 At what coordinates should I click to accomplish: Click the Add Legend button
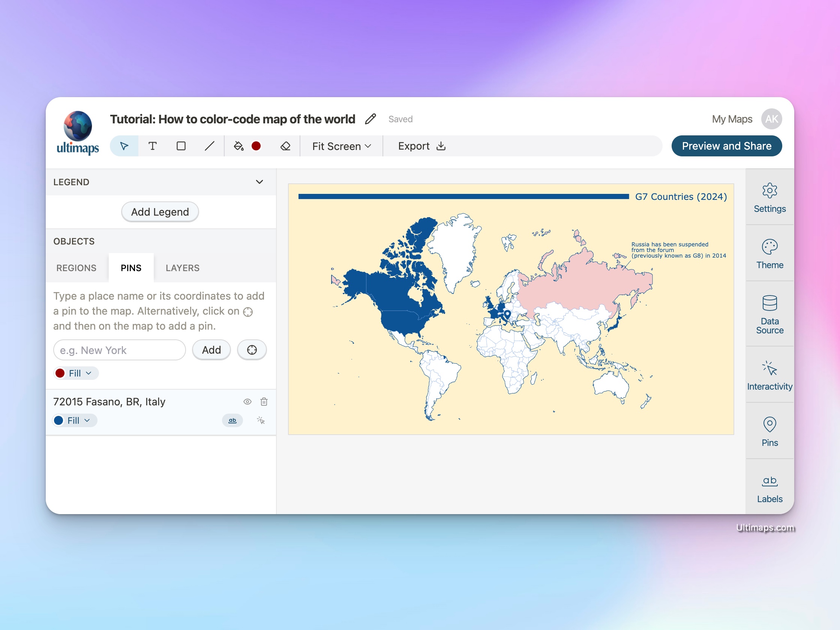(x=160, y=212)
